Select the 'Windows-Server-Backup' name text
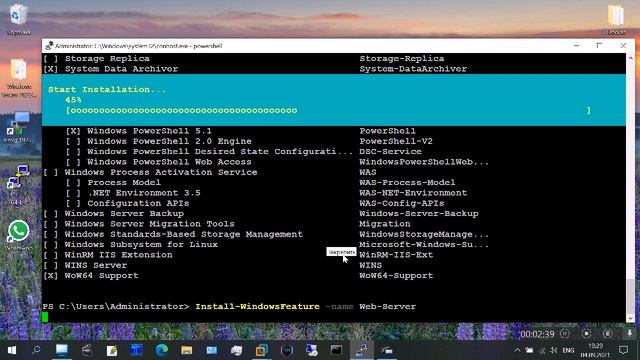The width and height of the screenshot is (640, 360). (419, 213)
